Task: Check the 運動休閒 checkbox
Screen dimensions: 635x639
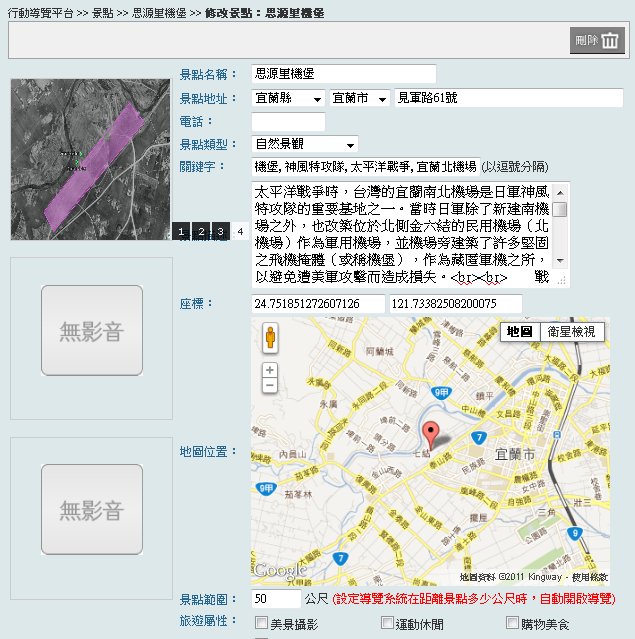Action: point(387,622)
